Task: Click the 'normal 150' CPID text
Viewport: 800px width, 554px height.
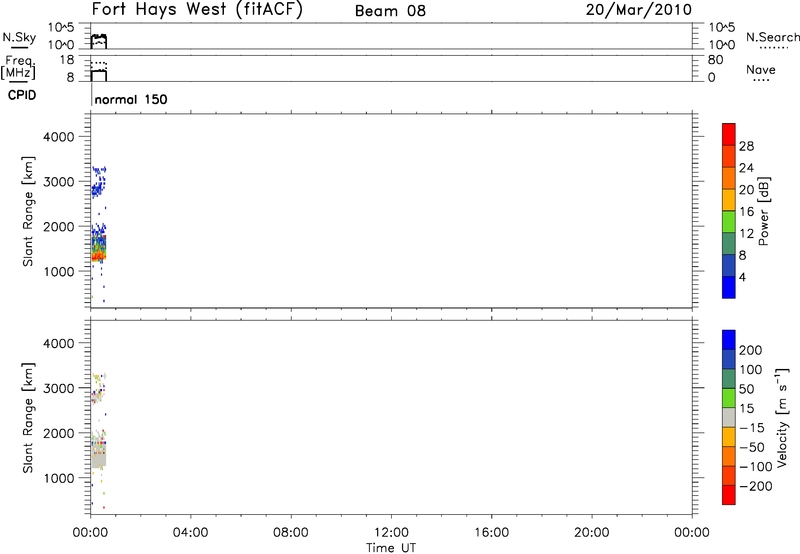Action: [x=131, y=99]
